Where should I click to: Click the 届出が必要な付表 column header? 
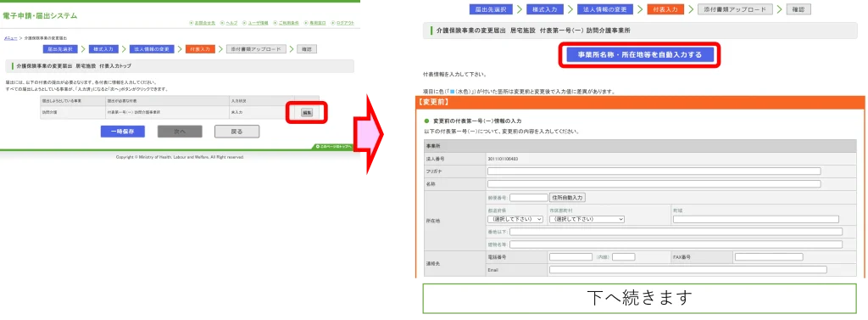[x=167, y=102]
